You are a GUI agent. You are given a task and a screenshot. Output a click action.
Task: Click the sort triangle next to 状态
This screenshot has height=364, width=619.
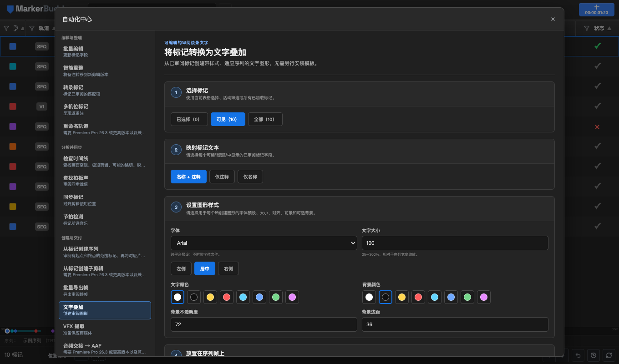(609, 28)
